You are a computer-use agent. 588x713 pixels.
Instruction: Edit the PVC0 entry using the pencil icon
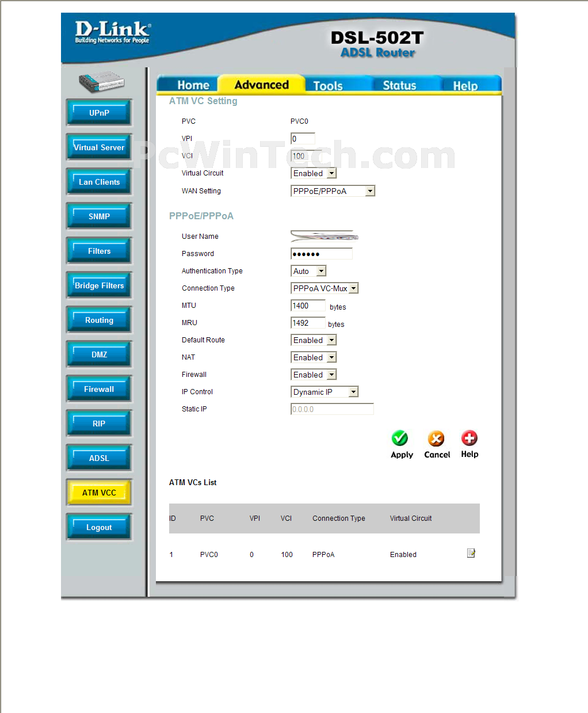point(471,553)
